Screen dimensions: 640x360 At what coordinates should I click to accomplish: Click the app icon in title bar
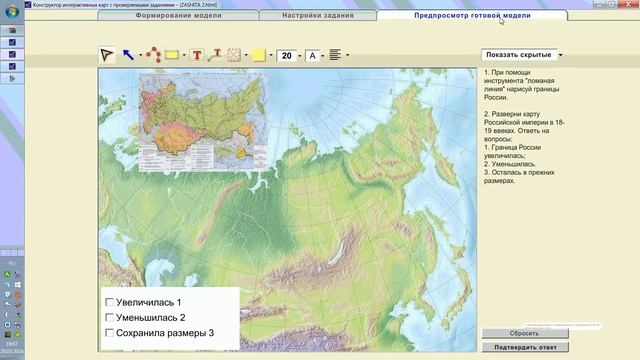tap(28, 4)
